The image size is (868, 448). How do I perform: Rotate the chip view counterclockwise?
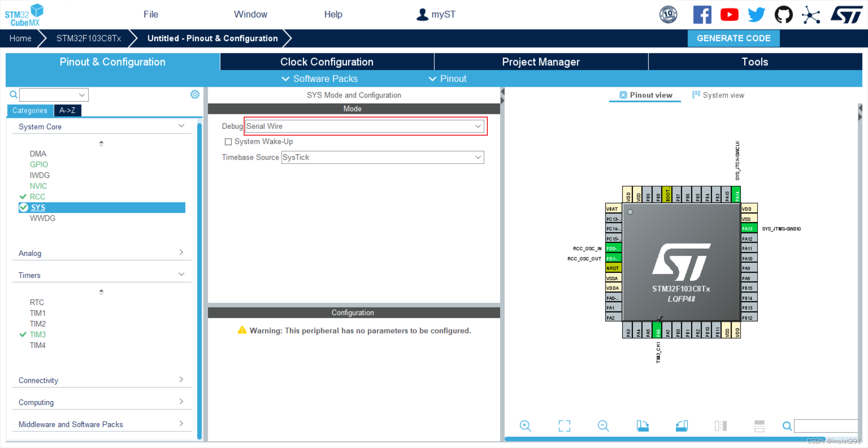click(x=682, y=425)
